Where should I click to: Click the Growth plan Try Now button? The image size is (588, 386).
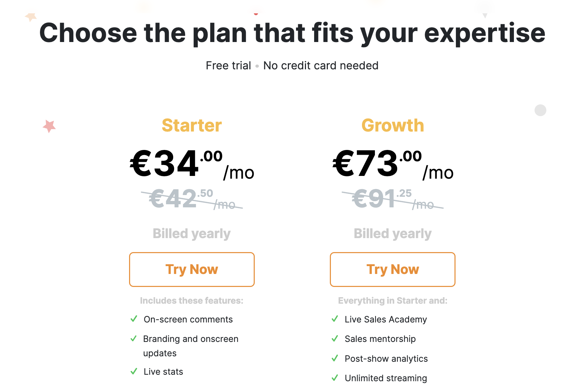coord(392,270)
